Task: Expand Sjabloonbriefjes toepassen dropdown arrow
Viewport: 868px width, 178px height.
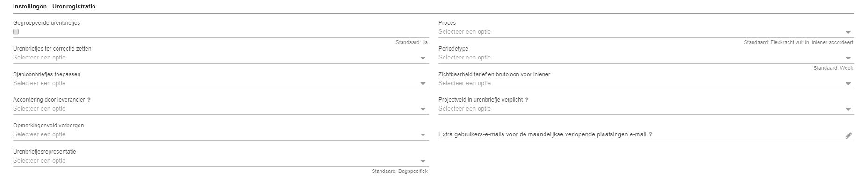Action: click(x=423, y=84)
